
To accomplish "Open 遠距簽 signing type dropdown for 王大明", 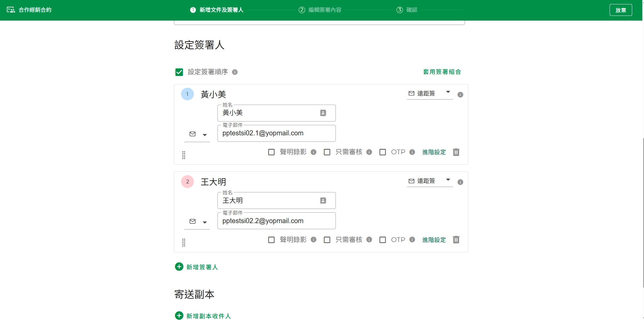I will click(430, 181).
